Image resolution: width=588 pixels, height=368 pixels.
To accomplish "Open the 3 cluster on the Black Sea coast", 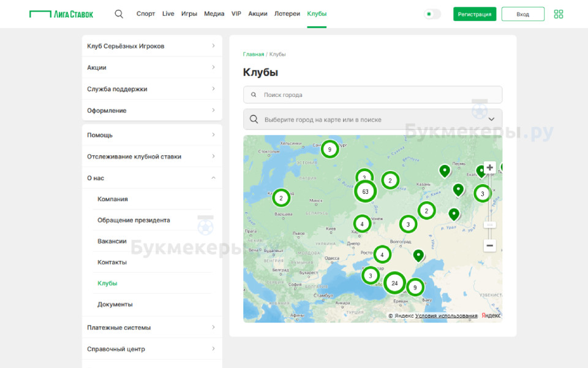I will click(x=371, y=275).
